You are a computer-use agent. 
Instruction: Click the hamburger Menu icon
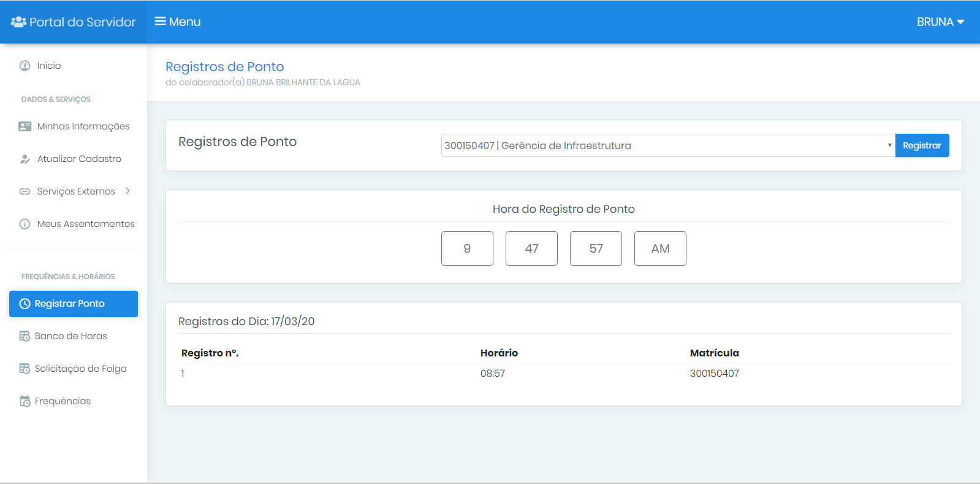tap(161, 21)
